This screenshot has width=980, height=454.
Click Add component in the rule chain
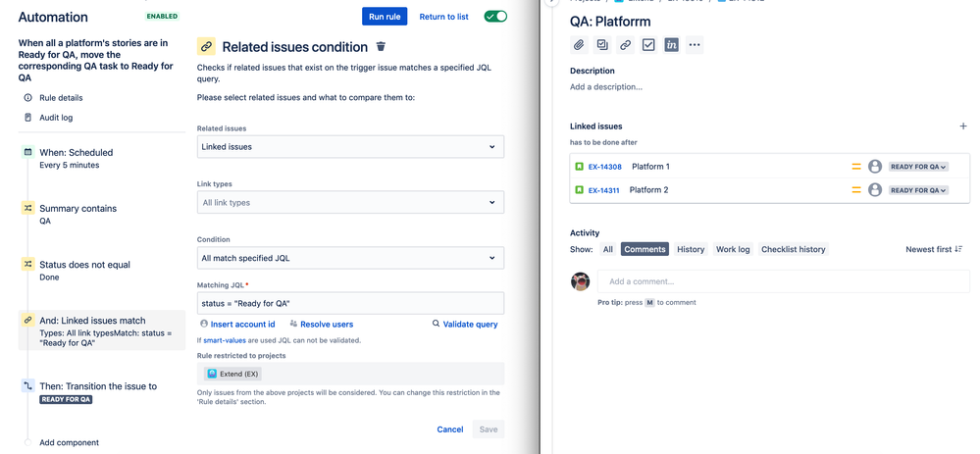[69, 443]
